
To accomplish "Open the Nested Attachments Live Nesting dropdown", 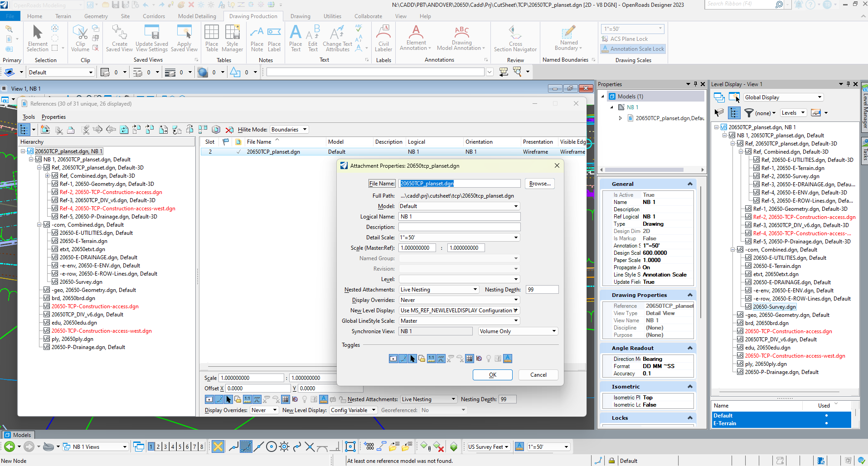I will tap(438, 289).
